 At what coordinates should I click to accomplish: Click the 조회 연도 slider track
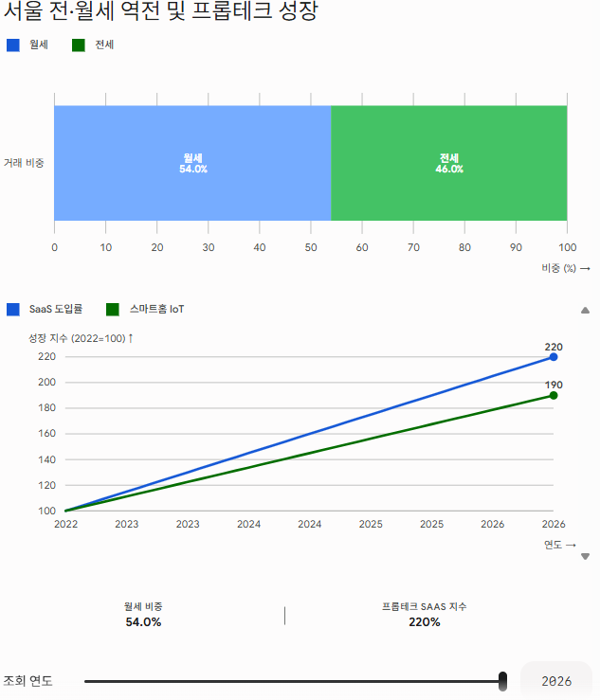[x=294, y=681]
